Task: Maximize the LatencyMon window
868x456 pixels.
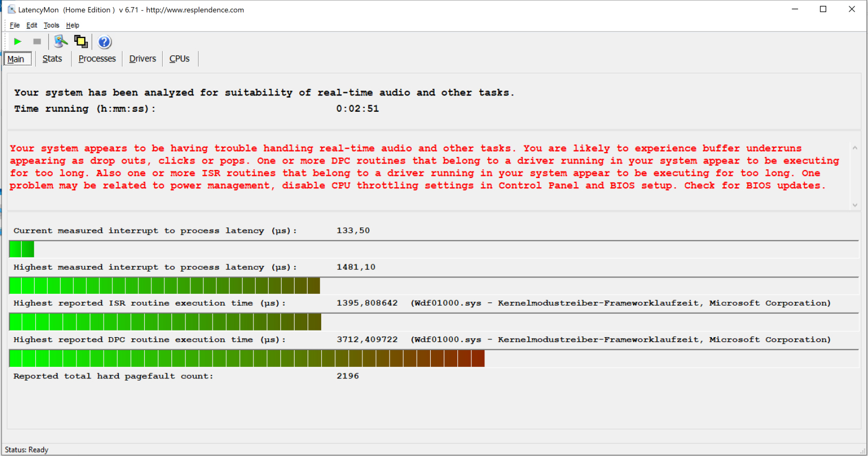Action: (823, 9)
